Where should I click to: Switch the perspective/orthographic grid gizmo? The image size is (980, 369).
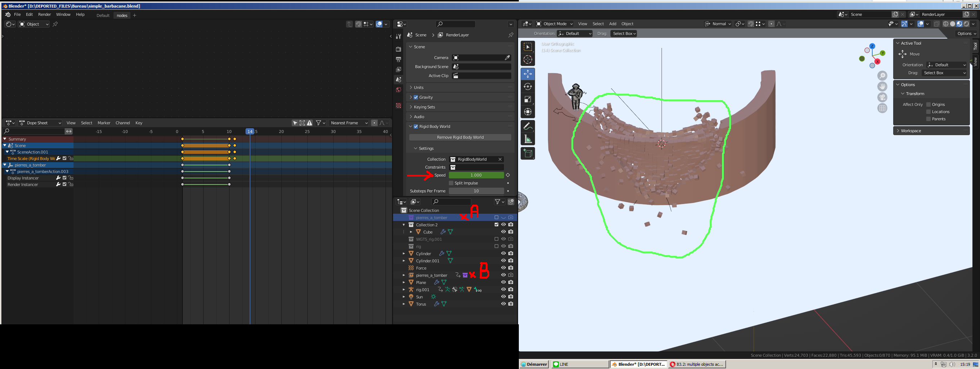coord(882,108)
